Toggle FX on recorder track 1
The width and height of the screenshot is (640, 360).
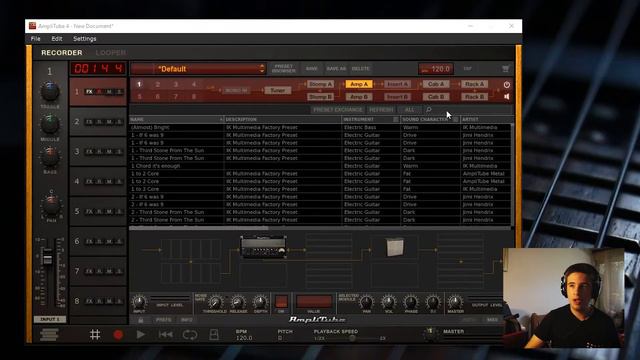89,92
